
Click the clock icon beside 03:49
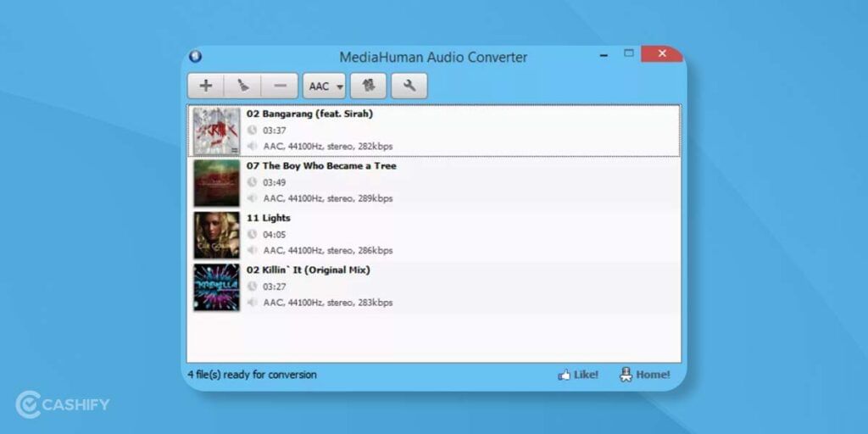click(x=253, y=182)
